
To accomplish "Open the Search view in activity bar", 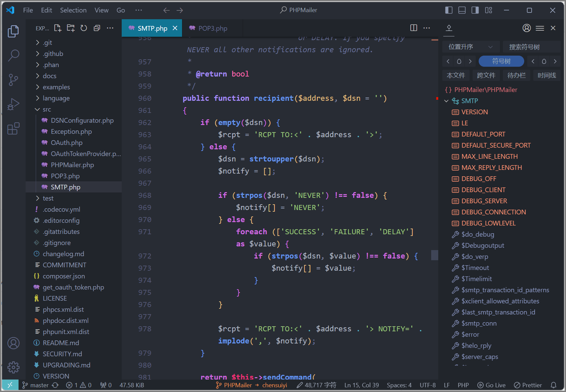I will click(13, 55).
